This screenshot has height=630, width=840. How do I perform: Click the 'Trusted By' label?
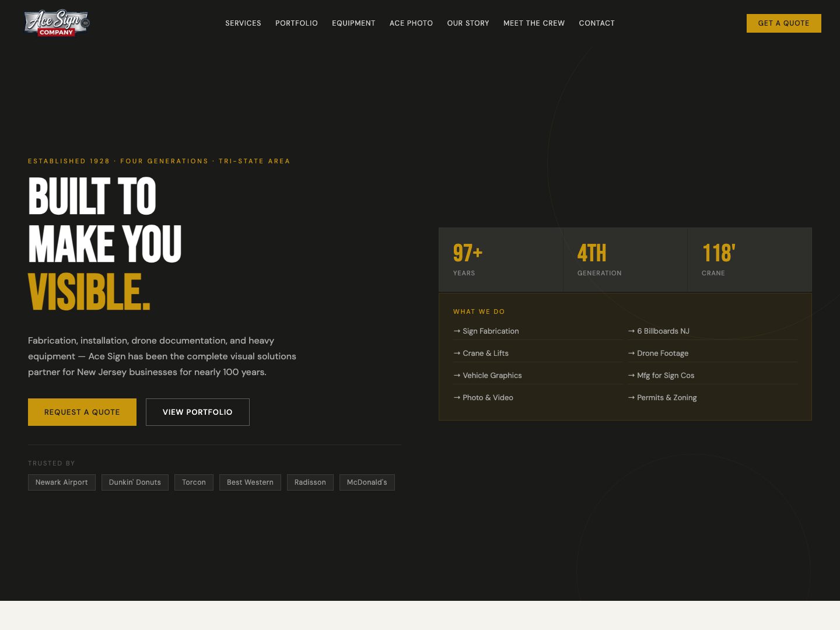(51, 463)
